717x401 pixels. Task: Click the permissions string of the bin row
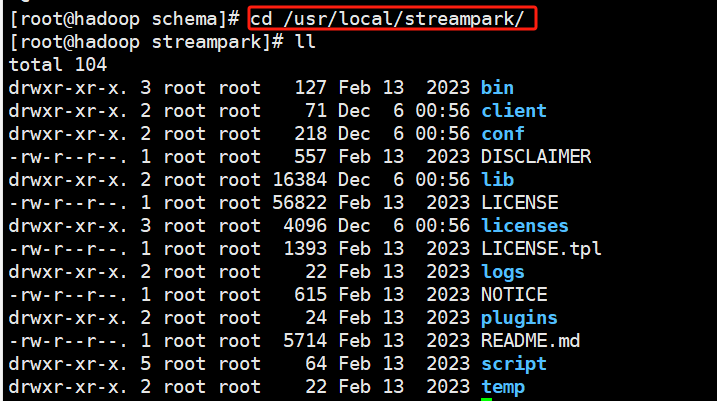pyautogui.click(x=68, y=88)
